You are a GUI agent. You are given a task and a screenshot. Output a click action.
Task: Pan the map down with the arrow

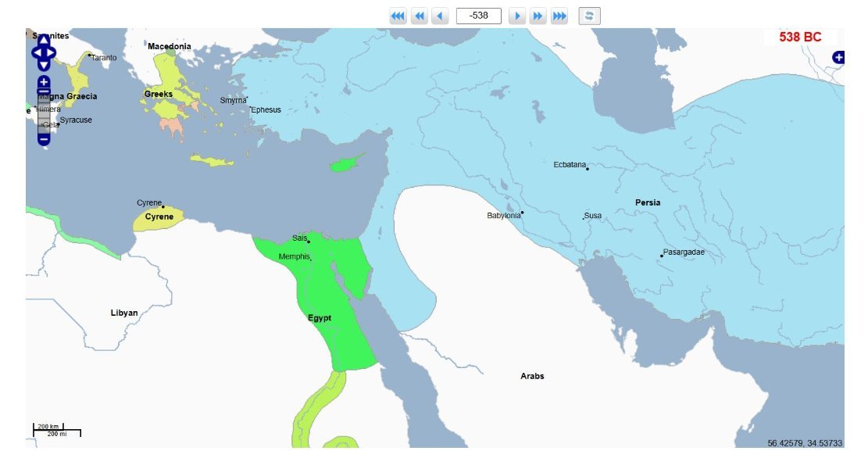(44, 66)
